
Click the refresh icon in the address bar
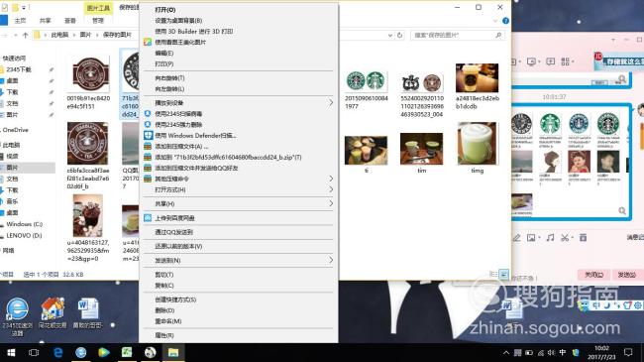point(399,35)
